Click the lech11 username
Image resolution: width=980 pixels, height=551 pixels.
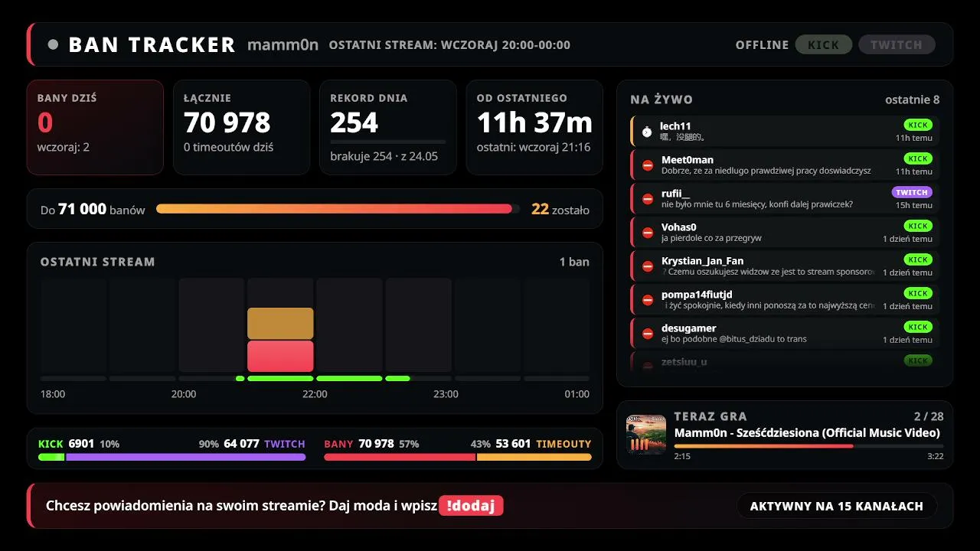676,126
